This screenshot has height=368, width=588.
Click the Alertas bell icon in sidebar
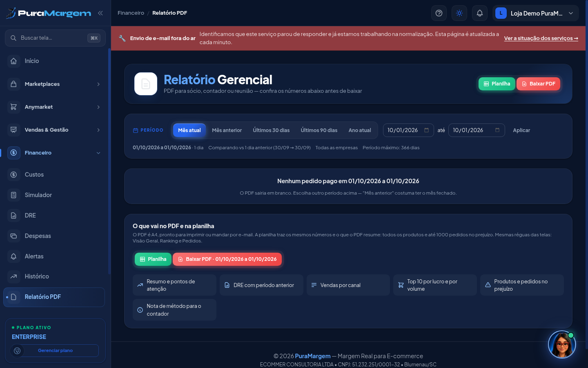click(13, 256)
